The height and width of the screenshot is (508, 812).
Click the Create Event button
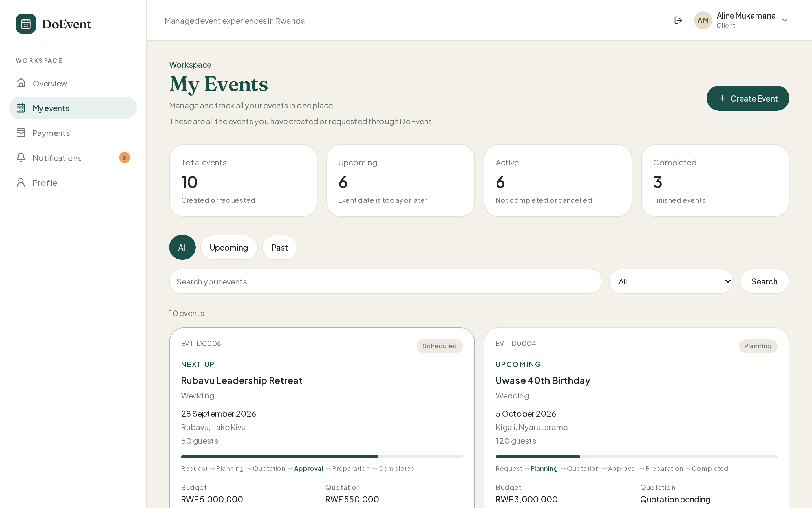pos(748,98)
